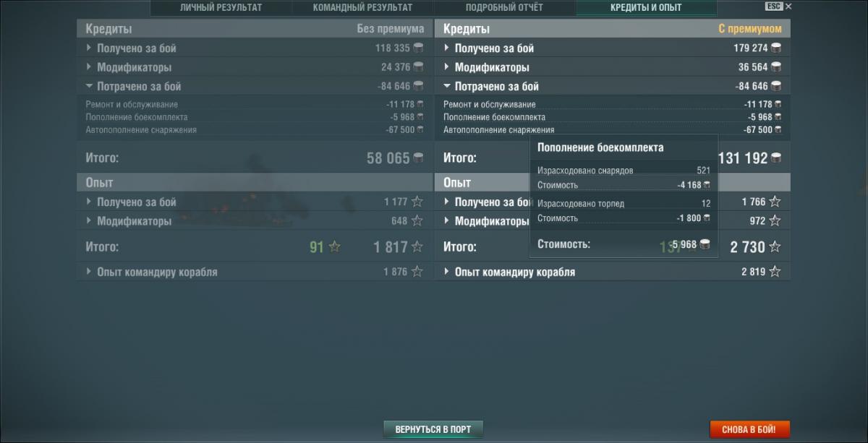This screenshot has width=868, height=443.
Task: Click the star icon beside 2 730 total
Action: pos(775,246)
